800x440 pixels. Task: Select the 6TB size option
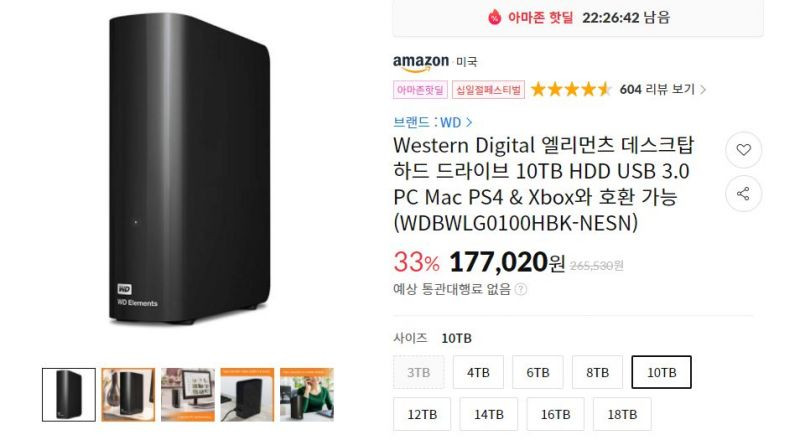pos(538,372)
